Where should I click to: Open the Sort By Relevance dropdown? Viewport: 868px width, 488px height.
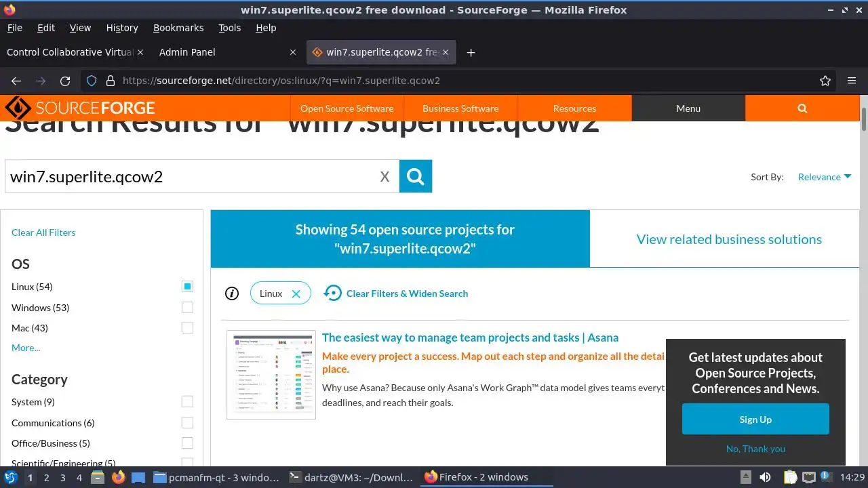coord(824,177)
